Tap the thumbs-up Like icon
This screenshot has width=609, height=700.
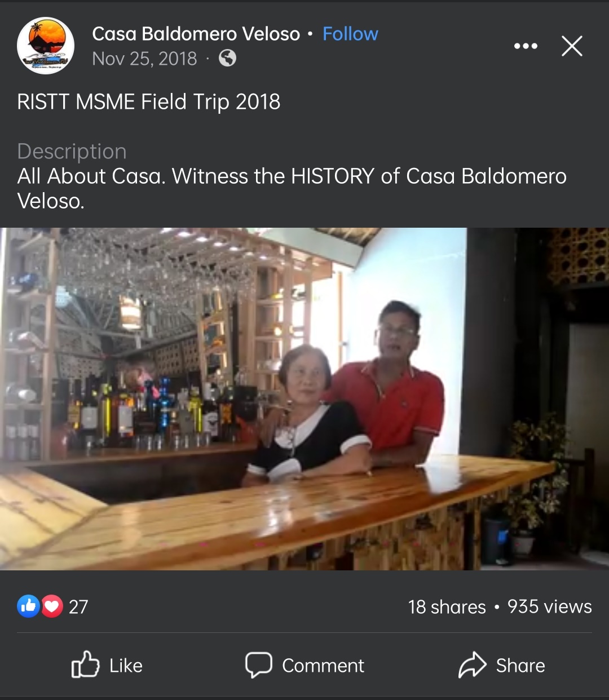click(85, 665)
